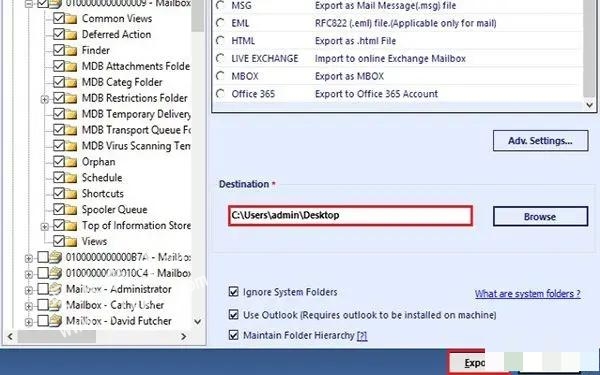The width and height of the screenshot is (600, 375).
Task: Click the 010000000000B7A mailbox icon
Action: tap(55, 257)
